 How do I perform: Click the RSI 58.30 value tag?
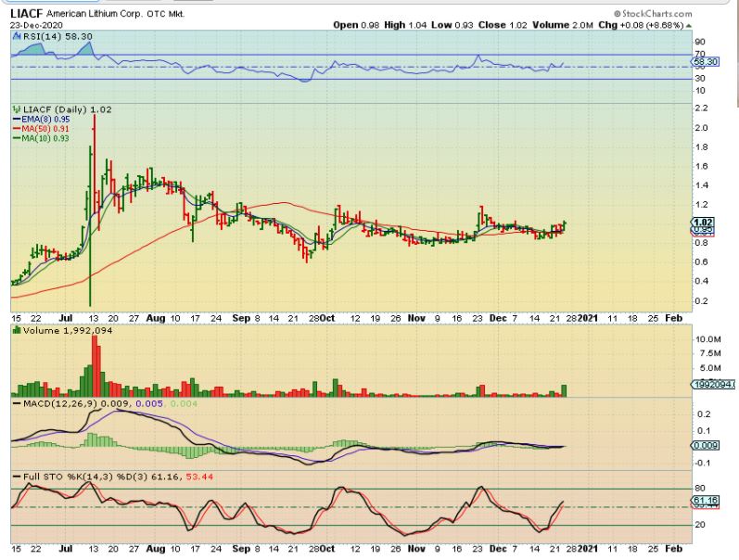pyautogui.click(x=706, y=62)
